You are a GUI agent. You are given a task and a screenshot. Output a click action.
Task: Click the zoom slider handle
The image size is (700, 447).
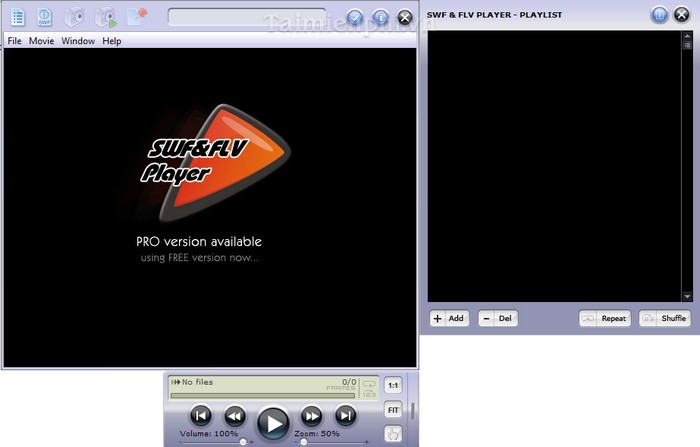click(304, 442)
